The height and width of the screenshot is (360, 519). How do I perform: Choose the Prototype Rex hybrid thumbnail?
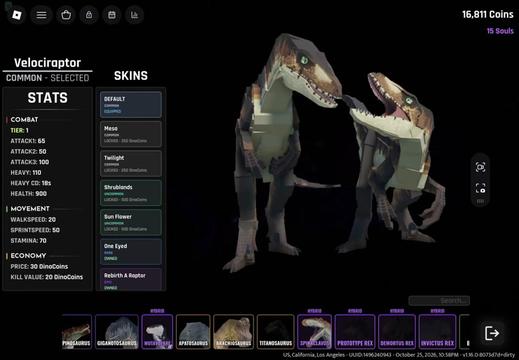point(355,332)
